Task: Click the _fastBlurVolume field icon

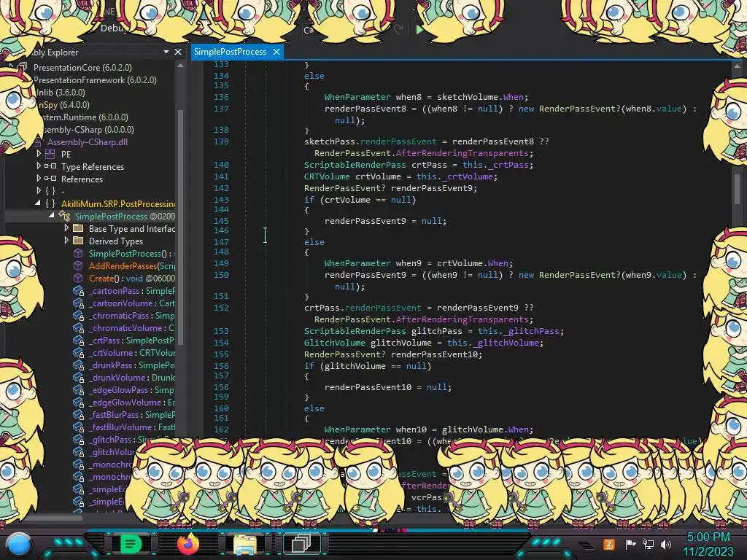Action: point(79,427)
